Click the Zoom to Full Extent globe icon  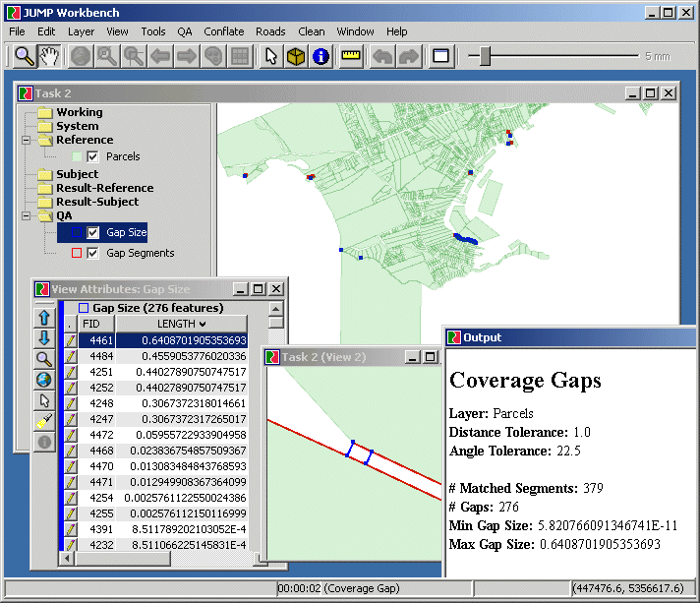point(81,56)
